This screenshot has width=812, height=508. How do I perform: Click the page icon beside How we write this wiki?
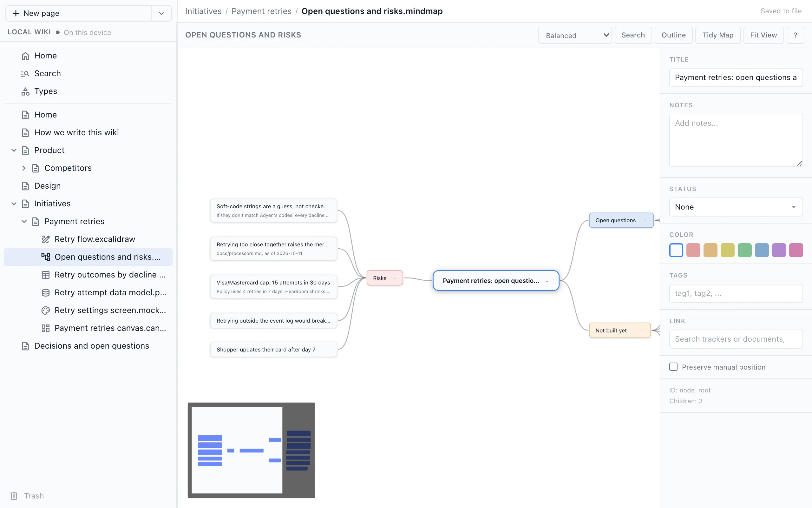tap(25, 133)
